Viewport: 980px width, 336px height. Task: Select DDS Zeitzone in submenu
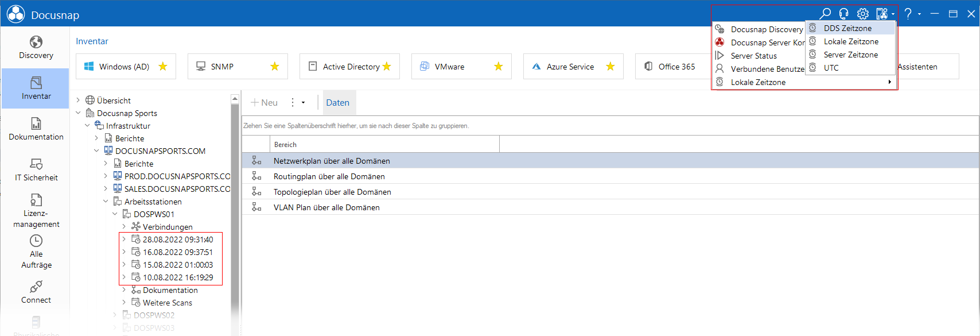(851, 28)
